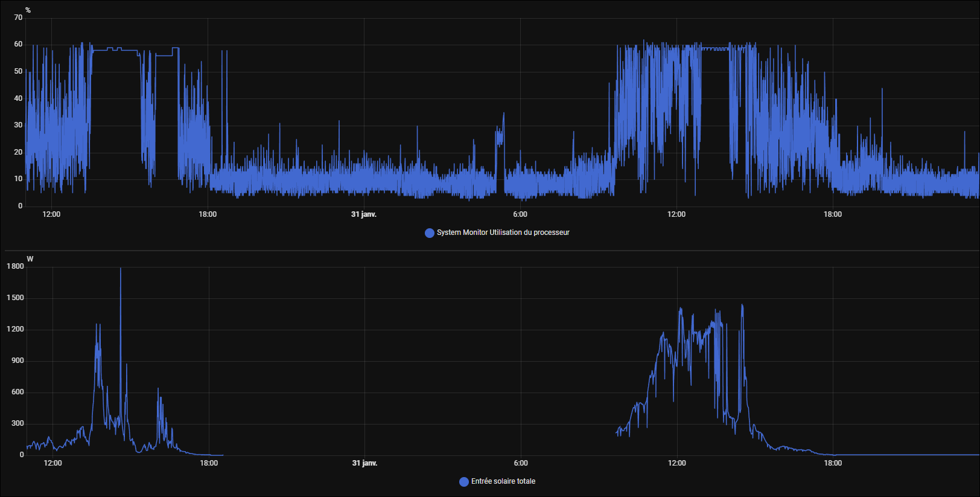
Task: Click first 12:00 tick on solar chart axis
Action: pos(52,463)
